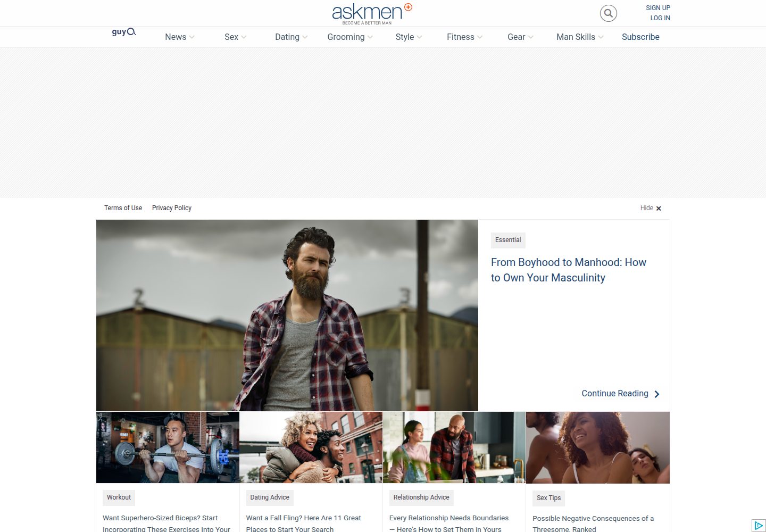Expand the Gear menu chevron
This screenshot has height=532, width=766.
530,37
